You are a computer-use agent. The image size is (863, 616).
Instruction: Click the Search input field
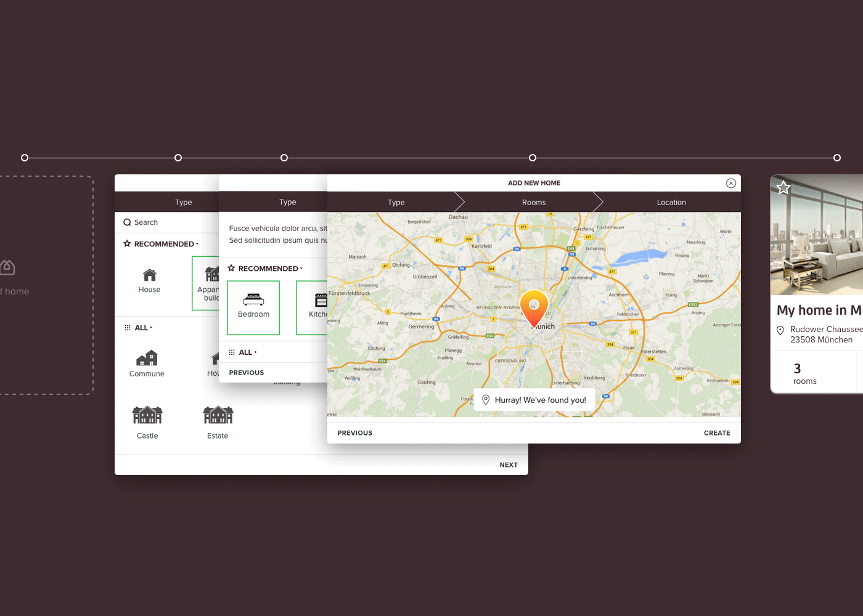167,222
